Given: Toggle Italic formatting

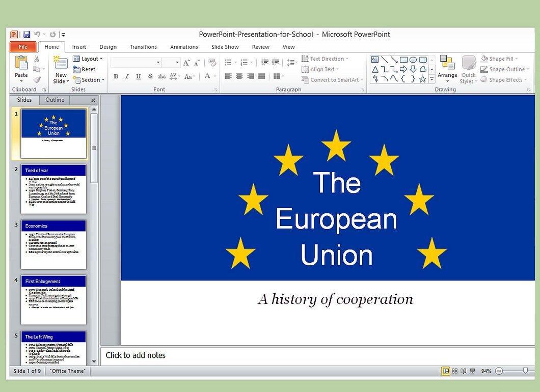Looking at the screenshot, I should [127, 76].
